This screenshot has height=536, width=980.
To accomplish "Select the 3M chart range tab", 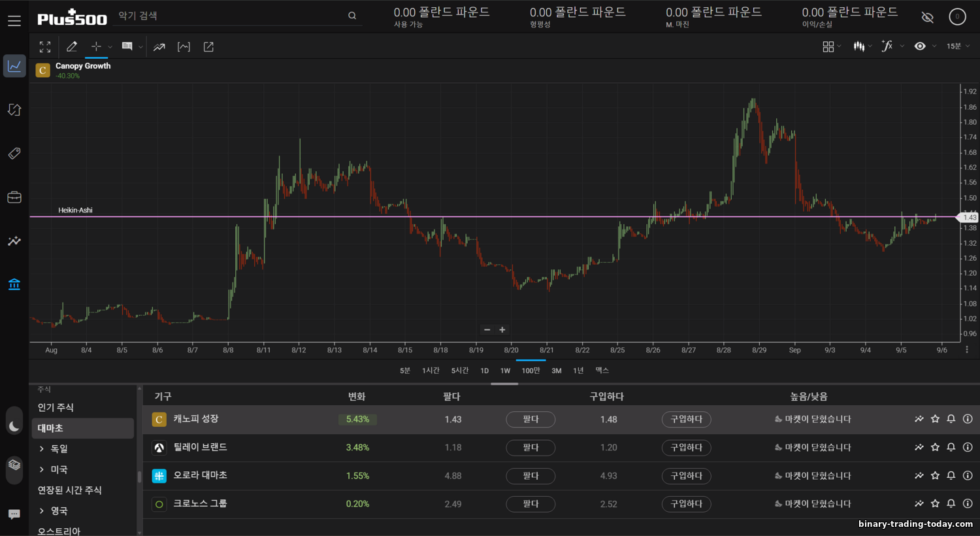I will 556,371.
